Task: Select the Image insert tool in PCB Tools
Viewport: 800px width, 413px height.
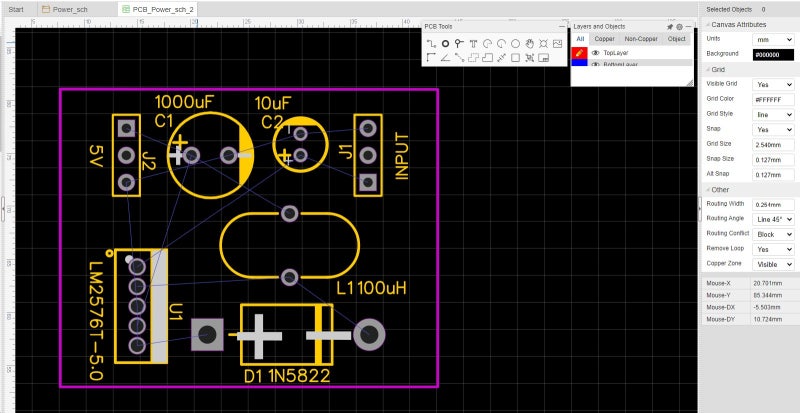Action: [557, 44]
